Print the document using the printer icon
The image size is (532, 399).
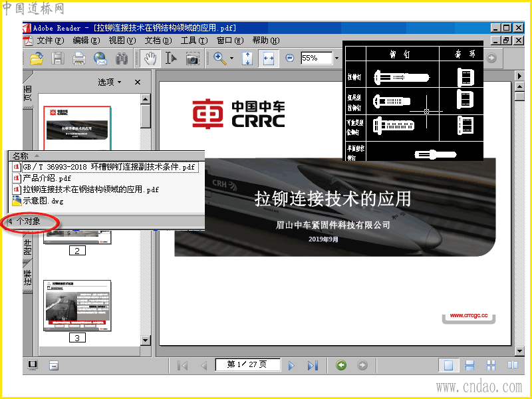coord(79,59)
